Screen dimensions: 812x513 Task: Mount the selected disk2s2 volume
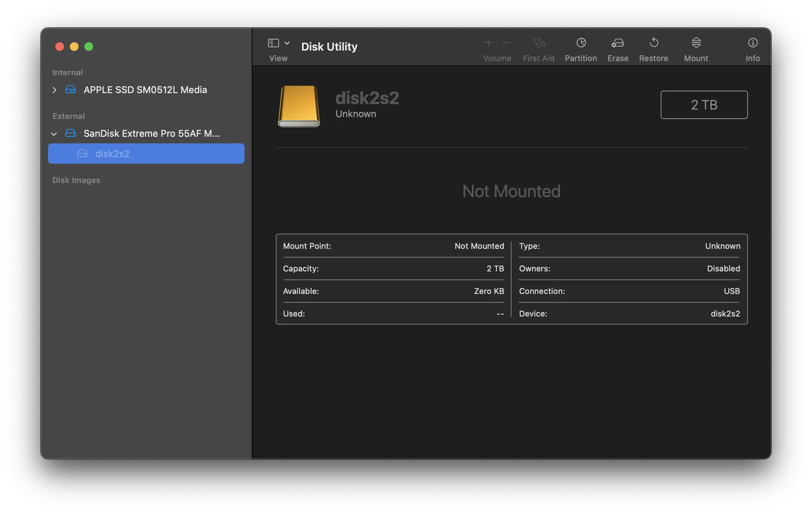[696, 43]
